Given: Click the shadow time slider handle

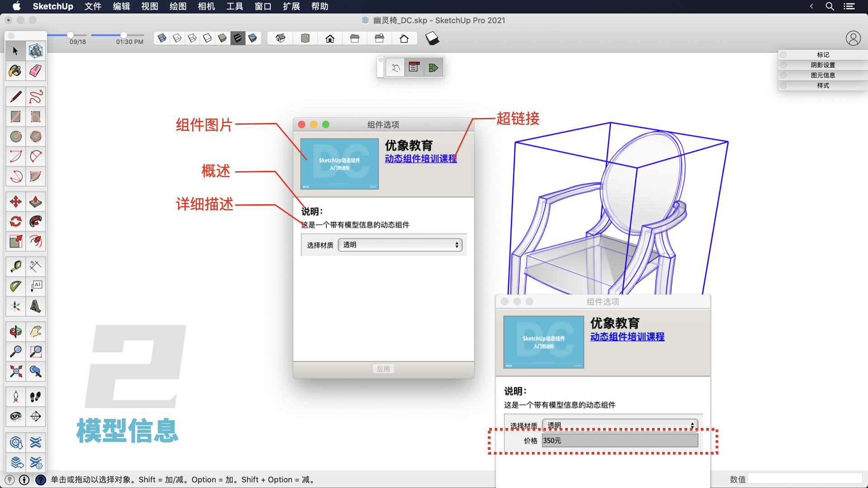Looking at the screenshot, I should [123, 35].
